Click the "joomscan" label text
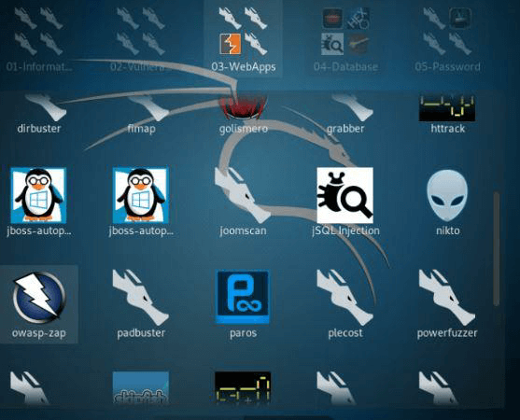This screenshot has height=420, width=520. click(x=243, y=231)
